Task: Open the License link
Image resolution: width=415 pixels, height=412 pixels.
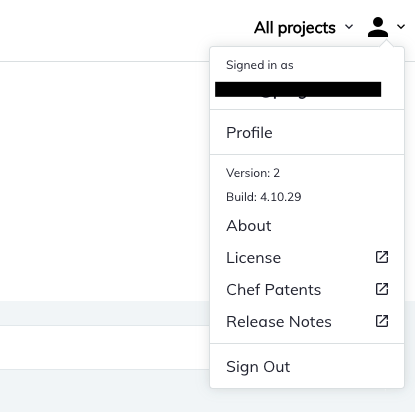Action: tap(254, 258)
